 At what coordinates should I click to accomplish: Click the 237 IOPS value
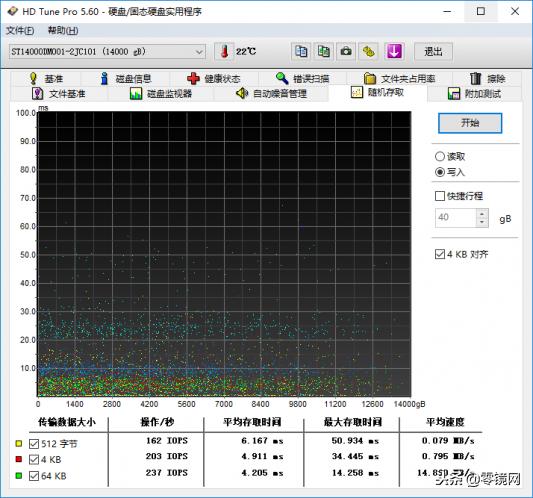167,473
